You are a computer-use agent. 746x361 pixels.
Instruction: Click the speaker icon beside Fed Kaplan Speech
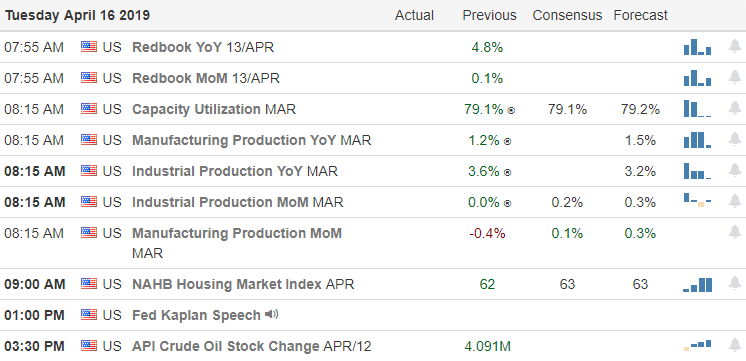(x=272, y=314)
